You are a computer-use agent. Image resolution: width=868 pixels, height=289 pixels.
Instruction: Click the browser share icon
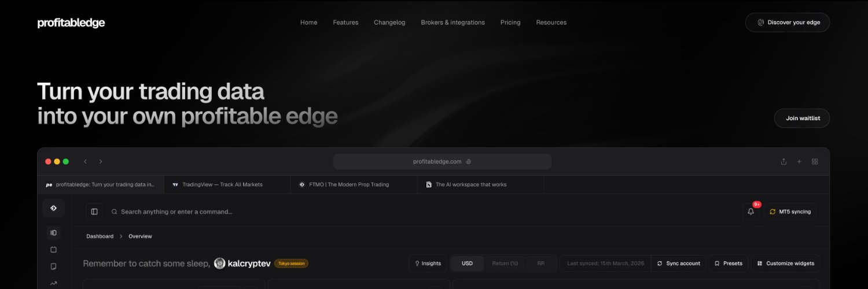pyautogui.click(x=784, y=162)
